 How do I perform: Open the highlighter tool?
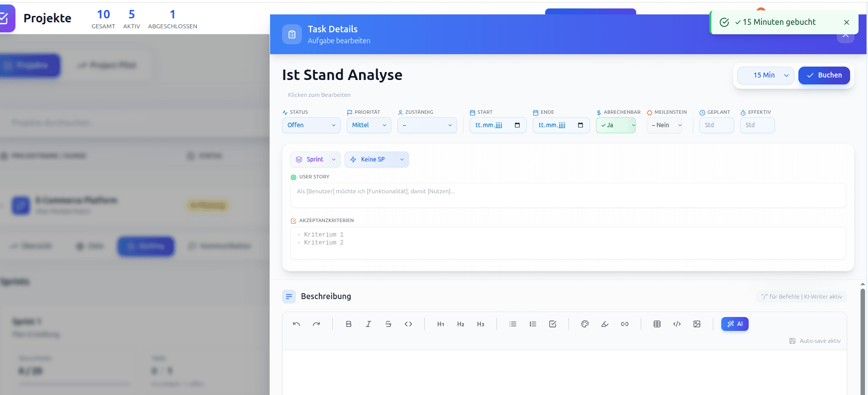[x=605, y=324]
